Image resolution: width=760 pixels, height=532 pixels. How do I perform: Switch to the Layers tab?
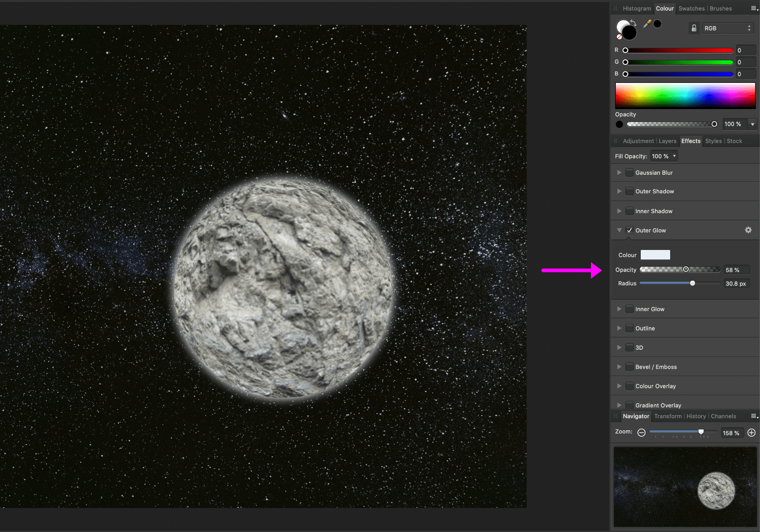point(667,141)
